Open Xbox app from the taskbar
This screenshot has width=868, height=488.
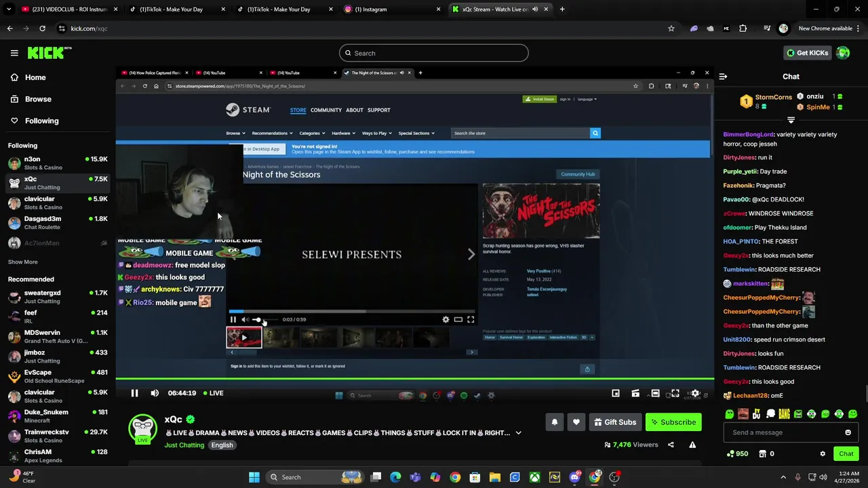point(534,477)
